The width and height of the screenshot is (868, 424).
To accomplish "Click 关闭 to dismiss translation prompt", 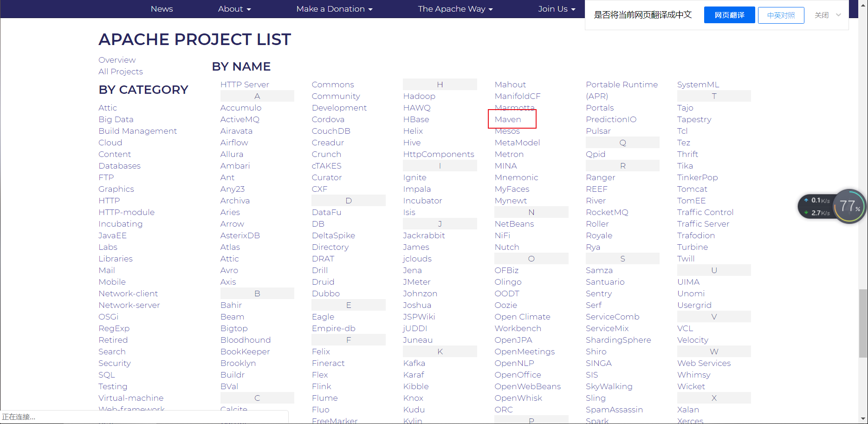I will point(821,15).
